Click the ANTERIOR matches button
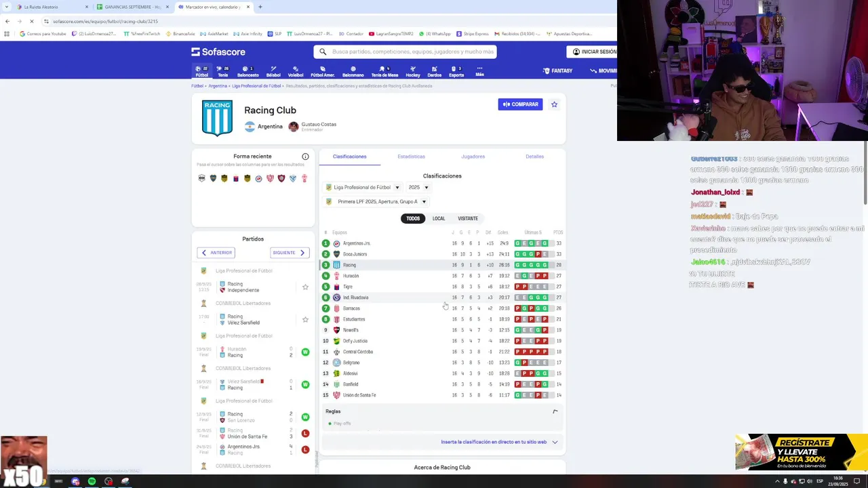 click(216, 253)
